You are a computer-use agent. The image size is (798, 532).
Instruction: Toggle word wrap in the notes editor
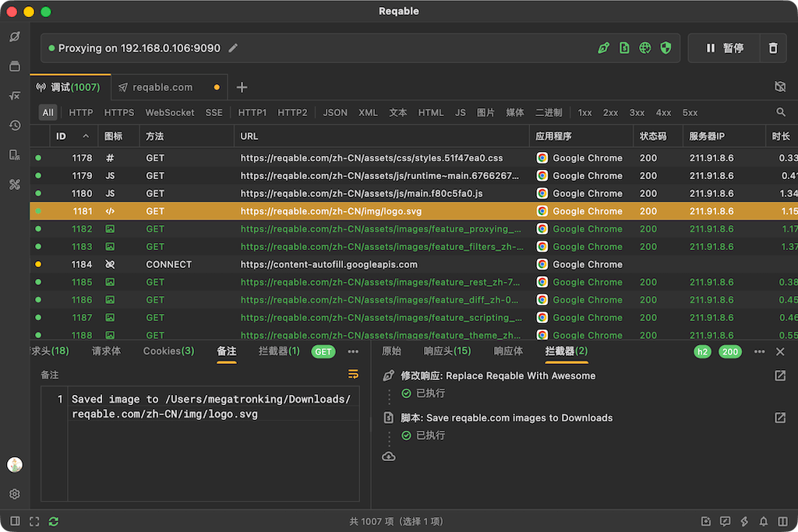(353, 375)
